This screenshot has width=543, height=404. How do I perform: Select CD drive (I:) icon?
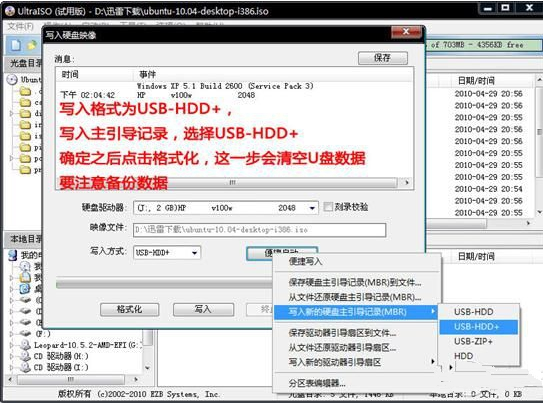pos(25,367)
